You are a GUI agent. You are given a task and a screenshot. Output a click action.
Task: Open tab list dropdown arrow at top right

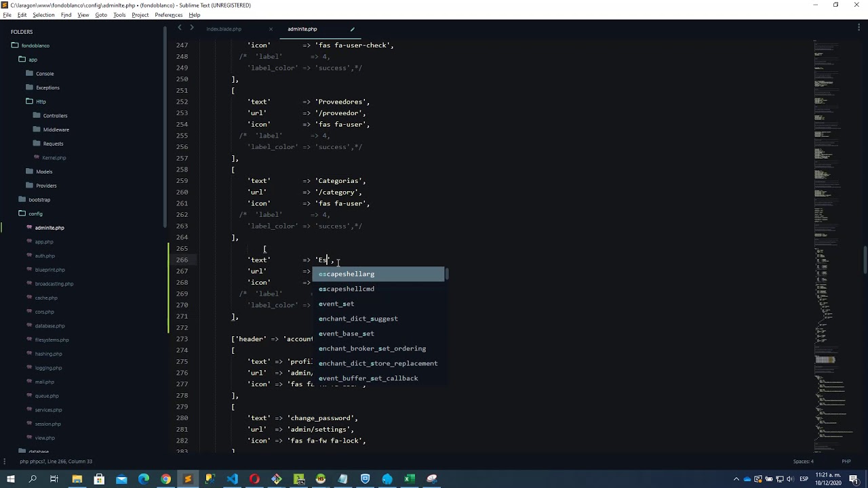pyautogui.click(x=858, y=28)
